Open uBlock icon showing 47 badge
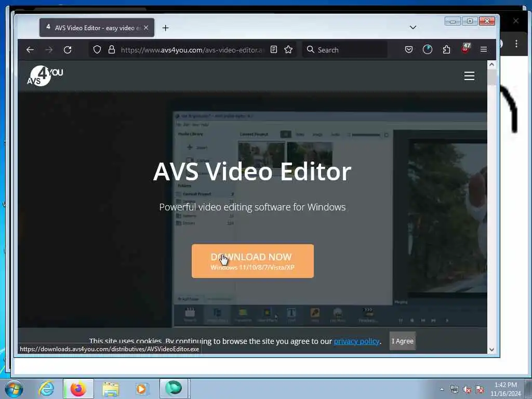Screen dimensions: 532x399 (465, 49)
